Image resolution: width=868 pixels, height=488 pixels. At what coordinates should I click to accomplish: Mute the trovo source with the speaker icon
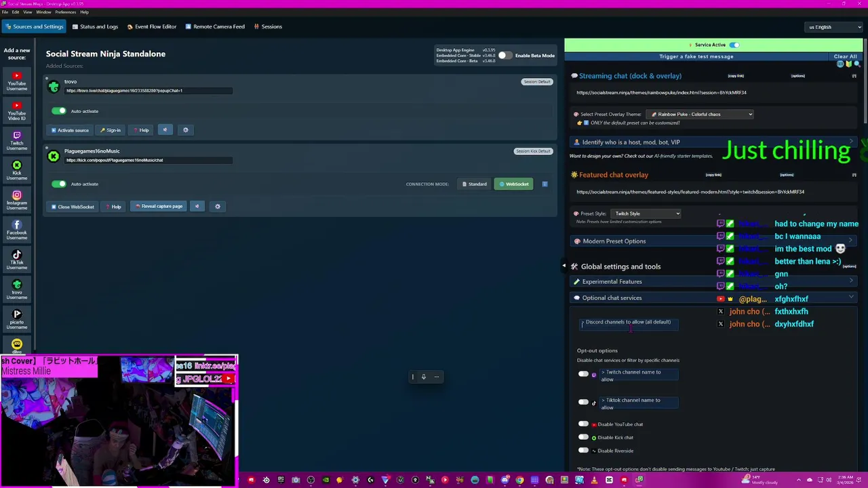(x=165, y=129)
